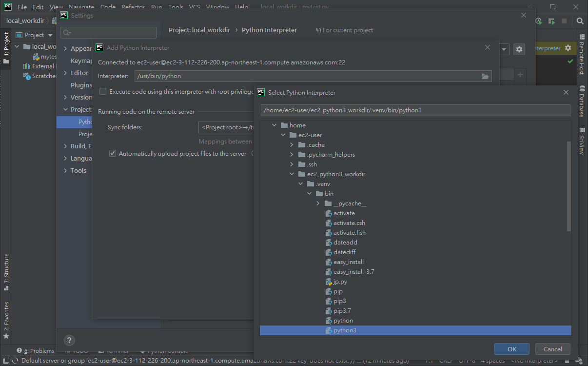The height and width of the screenshot is (366, 588).
Task: Open the interpreter gear menu in Settings
Action: [x=519, y=49]
